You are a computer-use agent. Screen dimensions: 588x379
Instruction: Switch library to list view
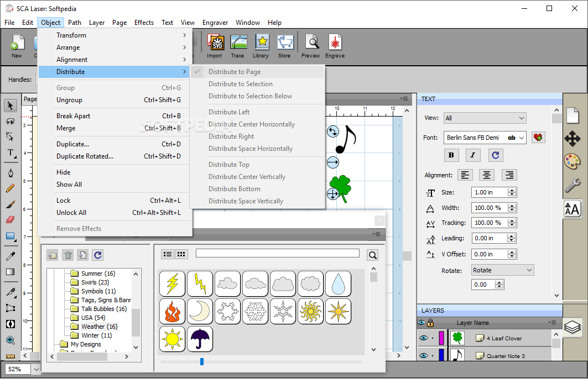pyautogui.click(x=168, y=254)
